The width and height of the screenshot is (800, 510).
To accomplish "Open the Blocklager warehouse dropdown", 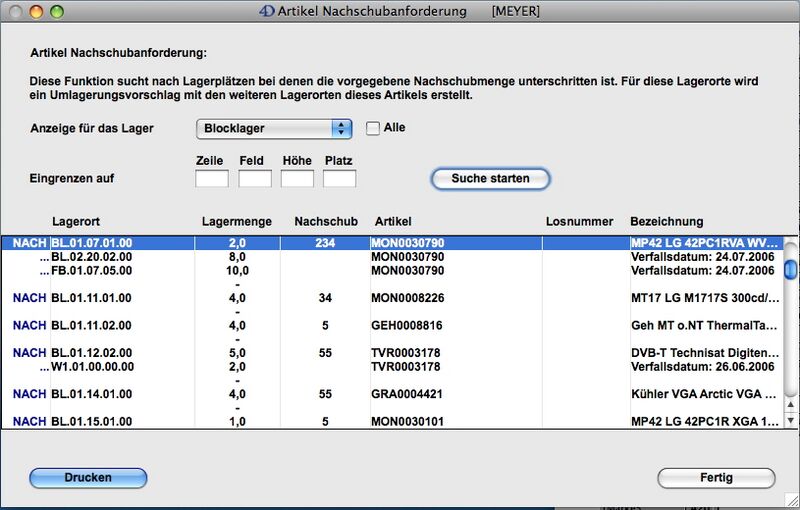I will [273, 128].
